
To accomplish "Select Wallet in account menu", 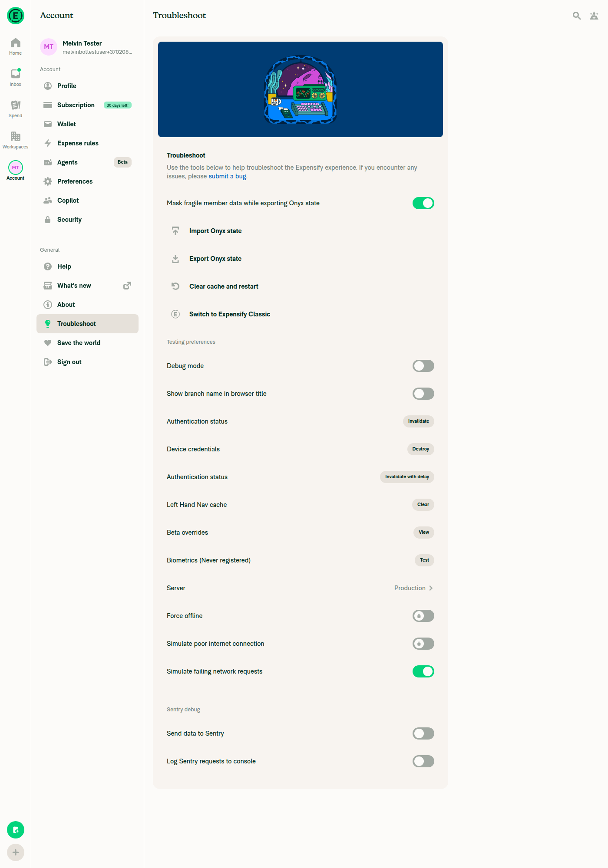I will [x=87, y=124].
